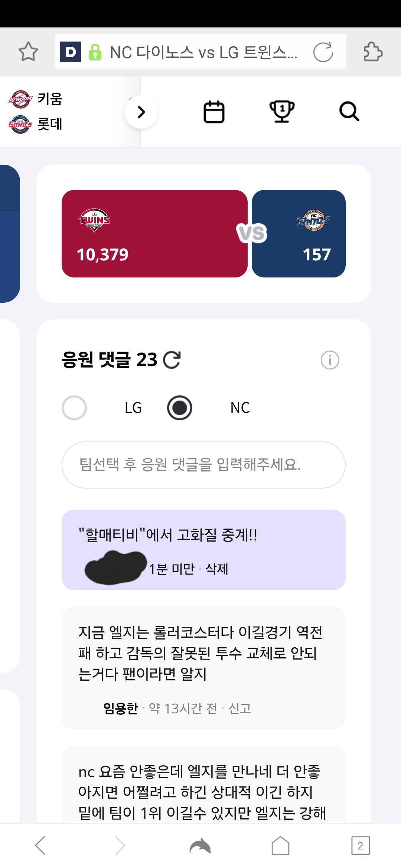The height and width of the screenshot is (868, 401).
Task: Expand the team list with the chevron
Action: (x=141, y=112)
